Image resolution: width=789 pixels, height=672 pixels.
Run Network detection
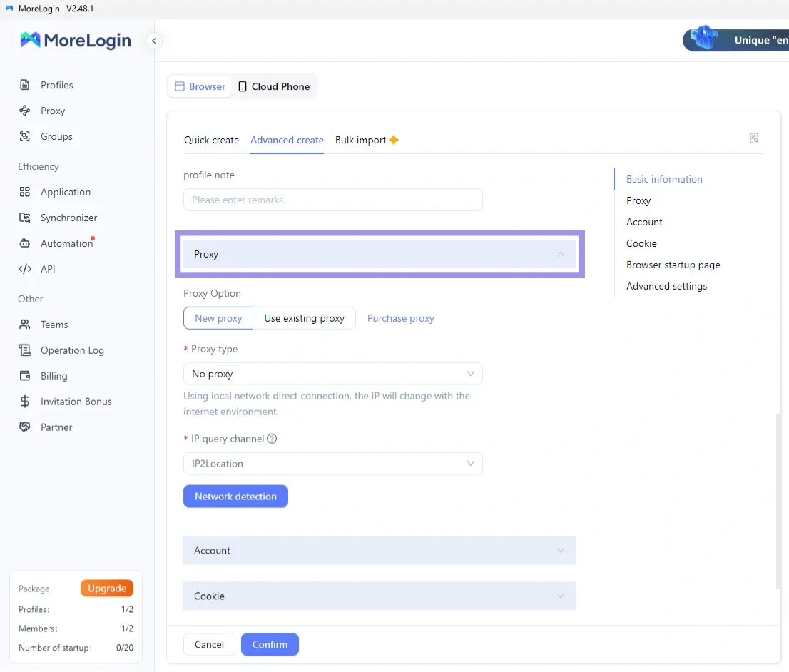[235, 496]
